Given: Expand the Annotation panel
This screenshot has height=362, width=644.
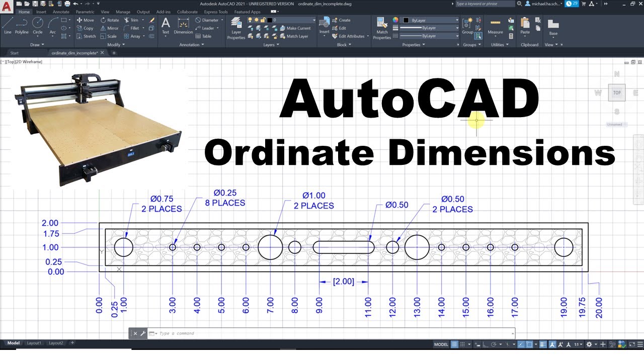Looking at the screenshot, I should tap(192, 45).
